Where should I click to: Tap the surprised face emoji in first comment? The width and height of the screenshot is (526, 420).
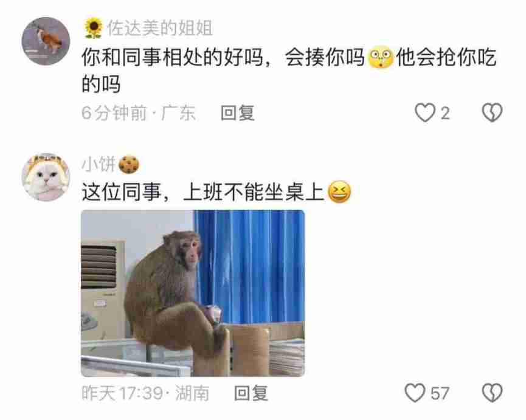(x=381, y=58)
